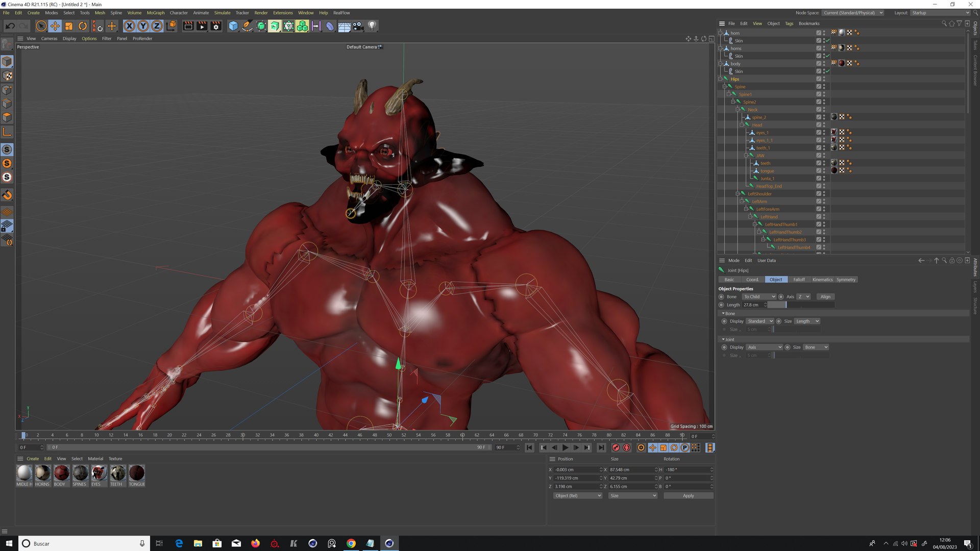980x551 pixels.
Task: Go to the start of animation
Action: pos(530,447)
